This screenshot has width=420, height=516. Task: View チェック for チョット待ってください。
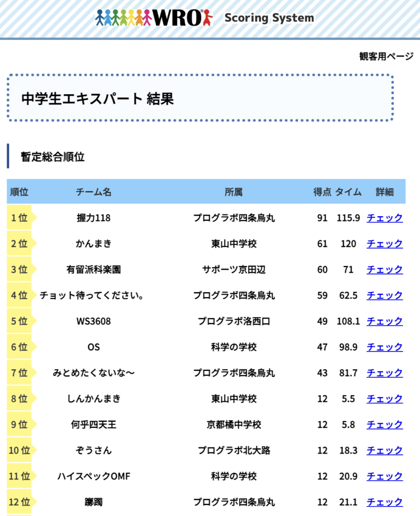pyautogui.click(x=384, y=295)
